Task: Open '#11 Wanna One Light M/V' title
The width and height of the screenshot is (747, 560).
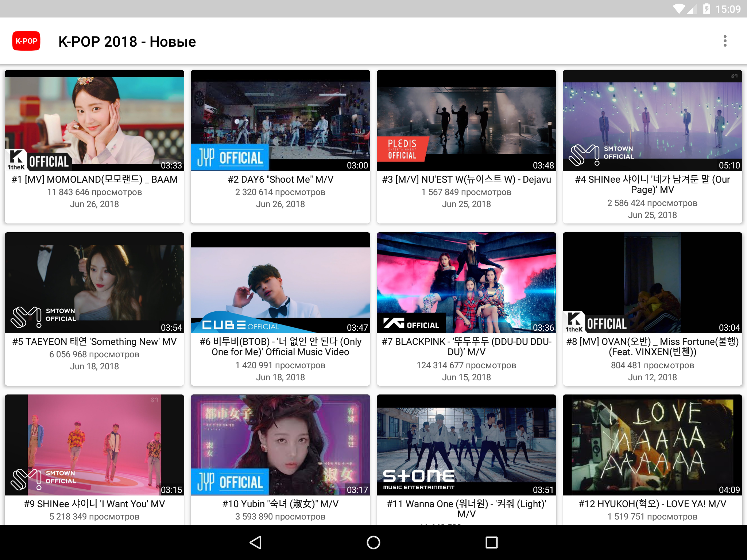Action: point(467,509)
